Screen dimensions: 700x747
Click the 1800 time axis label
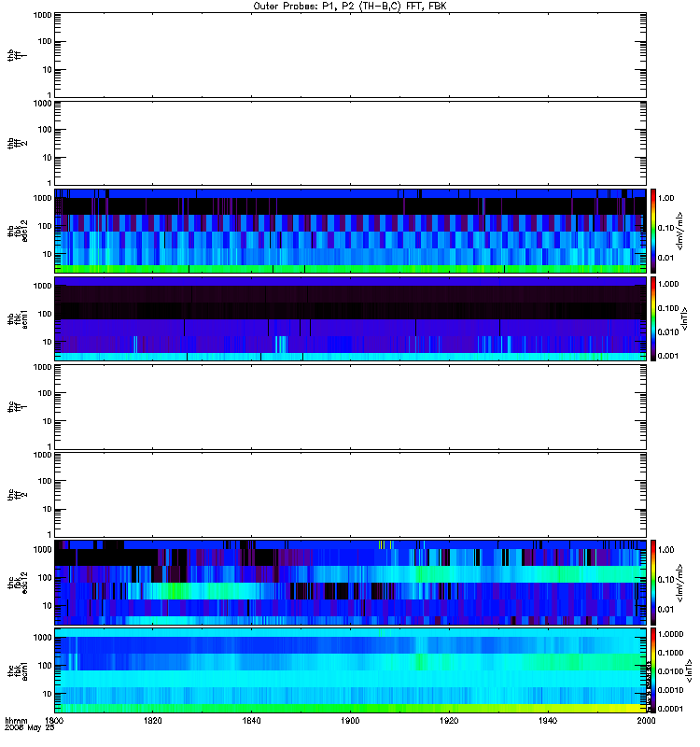point(54,720)
